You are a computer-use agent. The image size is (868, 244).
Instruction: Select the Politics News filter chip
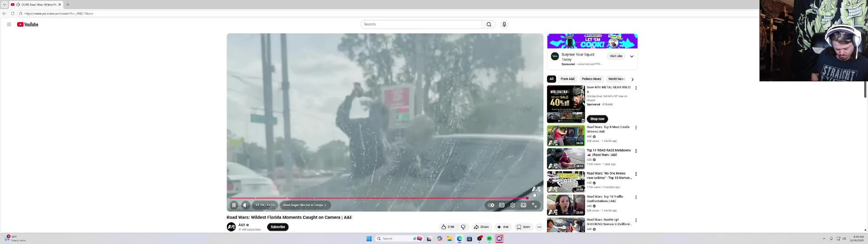click(591, 79)
